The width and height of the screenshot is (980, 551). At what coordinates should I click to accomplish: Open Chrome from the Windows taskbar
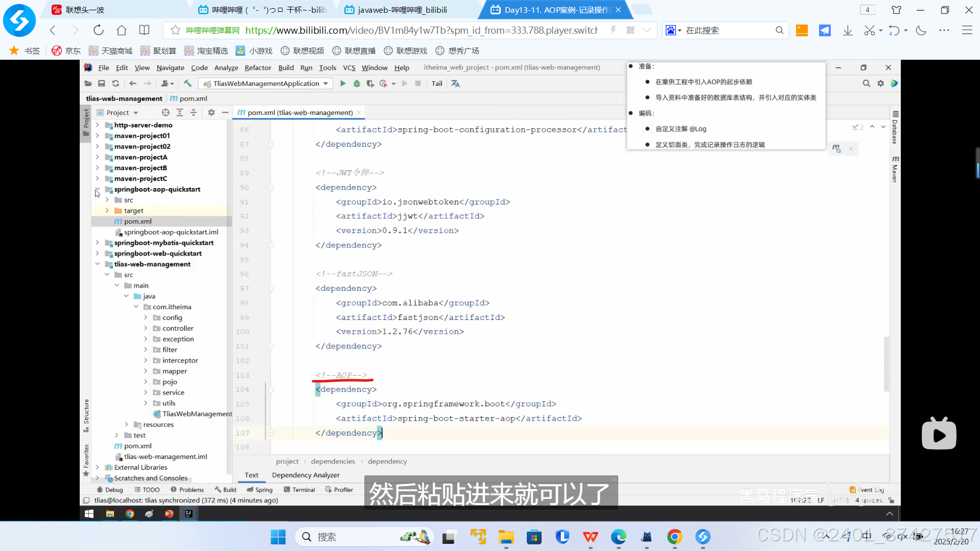[674, 537]
